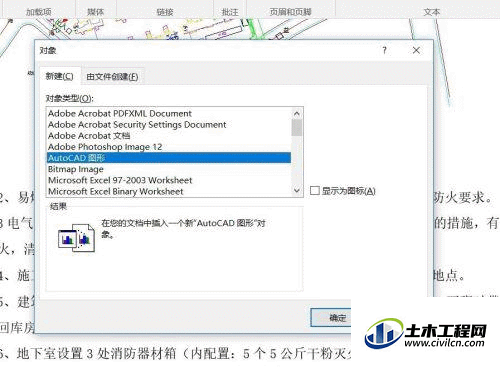Click the list scroll up arrow
Viewport: 500px width, 371px height.
point(297,114)
